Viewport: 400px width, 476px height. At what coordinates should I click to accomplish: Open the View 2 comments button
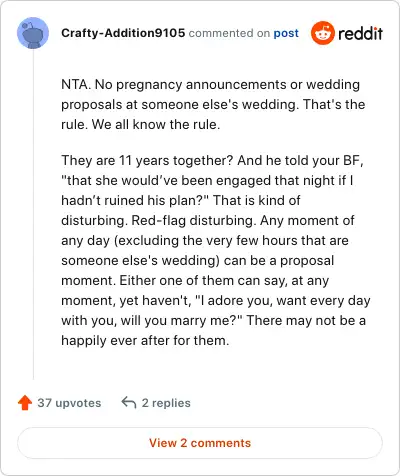(200, 443)
